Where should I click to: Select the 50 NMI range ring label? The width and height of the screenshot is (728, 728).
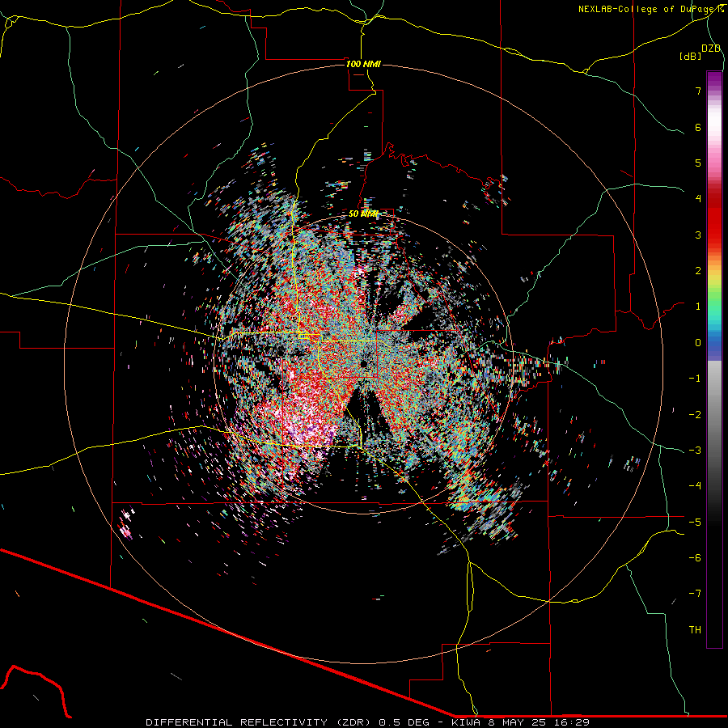[x=363, y=214]
